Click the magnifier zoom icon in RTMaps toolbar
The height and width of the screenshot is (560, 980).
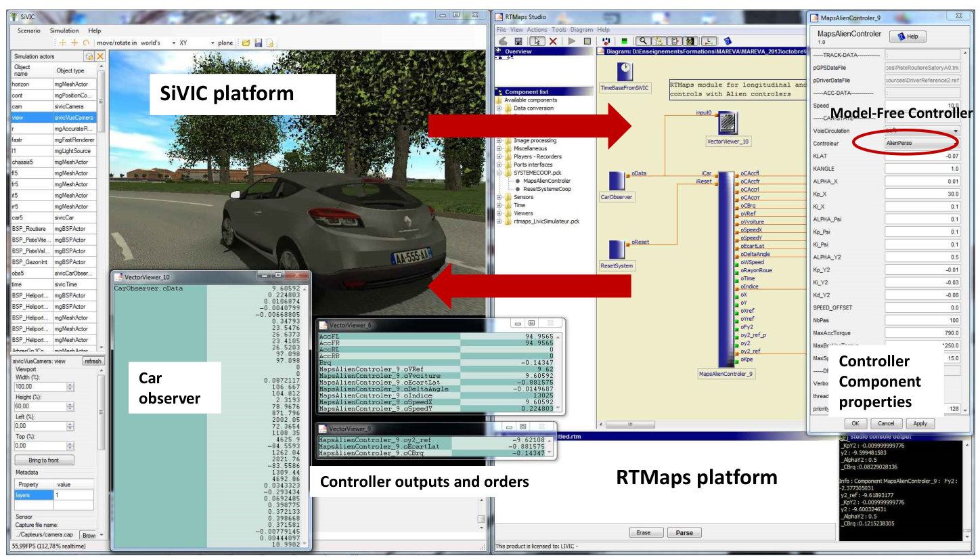pos(643,41)
